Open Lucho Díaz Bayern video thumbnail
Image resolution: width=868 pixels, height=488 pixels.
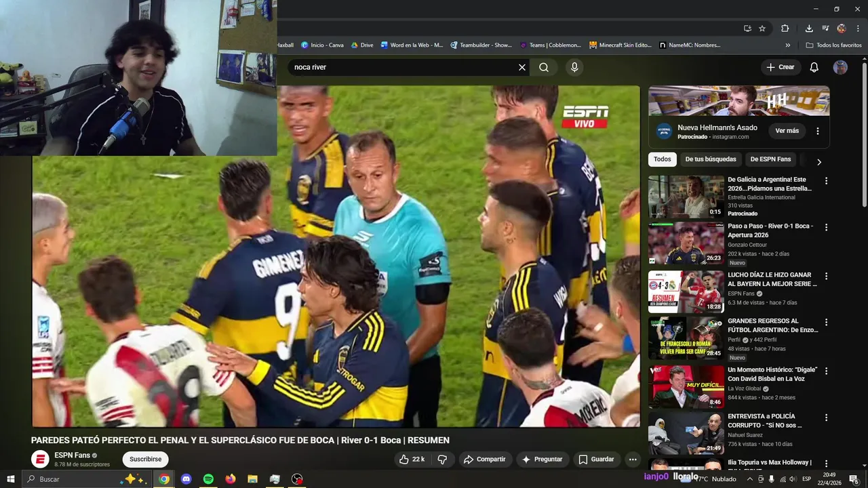pyautogui.click(x=686, y=291)
